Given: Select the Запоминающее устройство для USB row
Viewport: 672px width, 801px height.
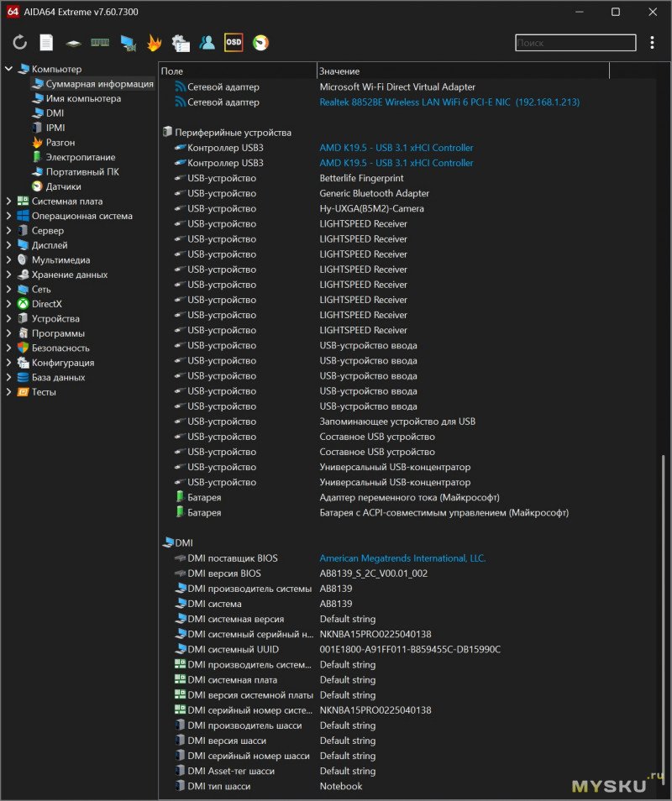Looking at the screenshot, I should 407,421.
